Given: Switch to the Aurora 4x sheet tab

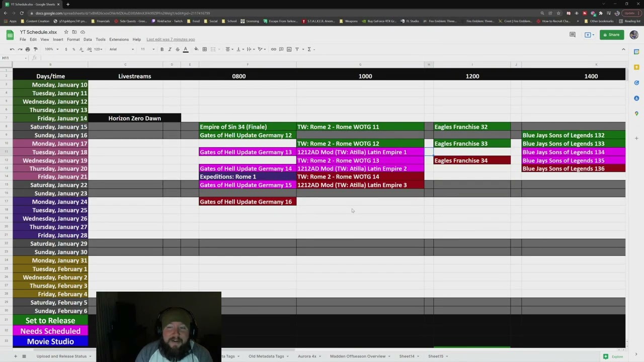Looking at the screenshot, I should (x=307, y=356).
